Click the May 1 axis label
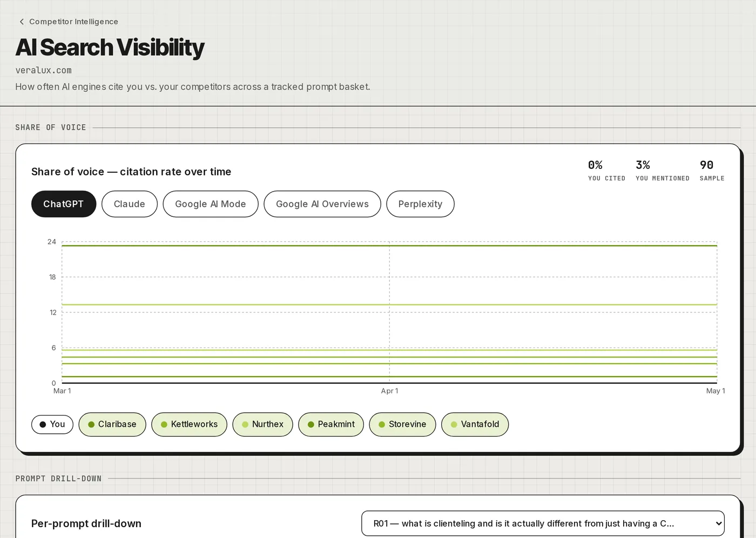This screenshot has width=756, height=538. [x=715, y=391]
